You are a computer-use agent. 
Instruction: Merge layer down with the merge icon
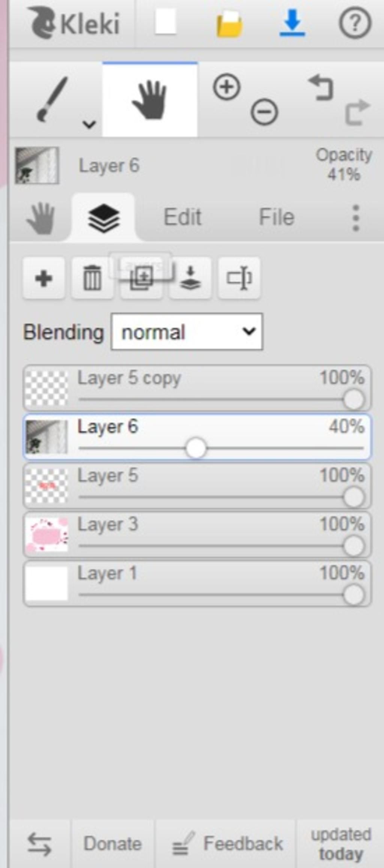190,278
